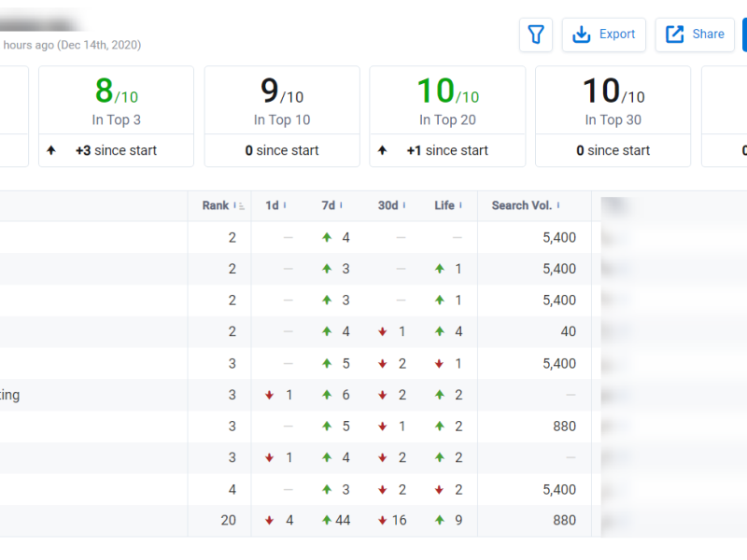Viewport: 747px width, 560px height.
Task: Open the filter funnel button
Action: (536, 35)
